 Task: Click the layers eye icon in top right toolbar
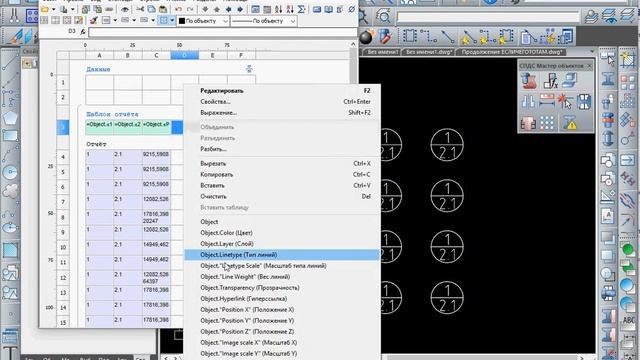[609, 16]
